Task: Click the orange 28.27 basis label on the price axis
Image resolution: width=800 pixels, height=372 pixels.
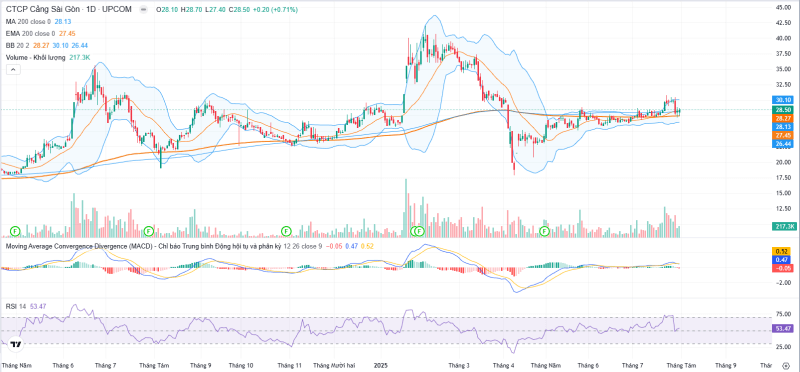Action: pos(783,118)
